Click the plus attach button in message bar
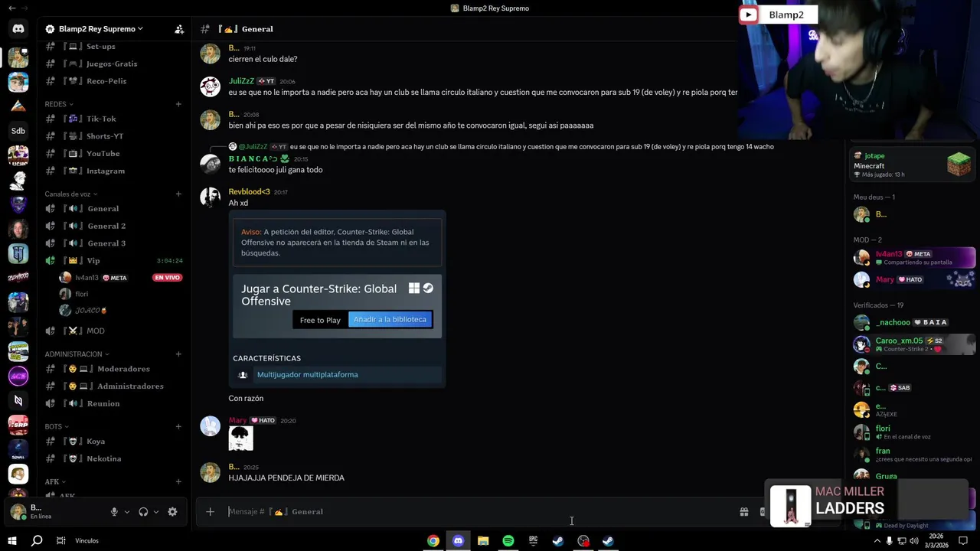Viewport: 980px width, 551px height. (210, 512)
